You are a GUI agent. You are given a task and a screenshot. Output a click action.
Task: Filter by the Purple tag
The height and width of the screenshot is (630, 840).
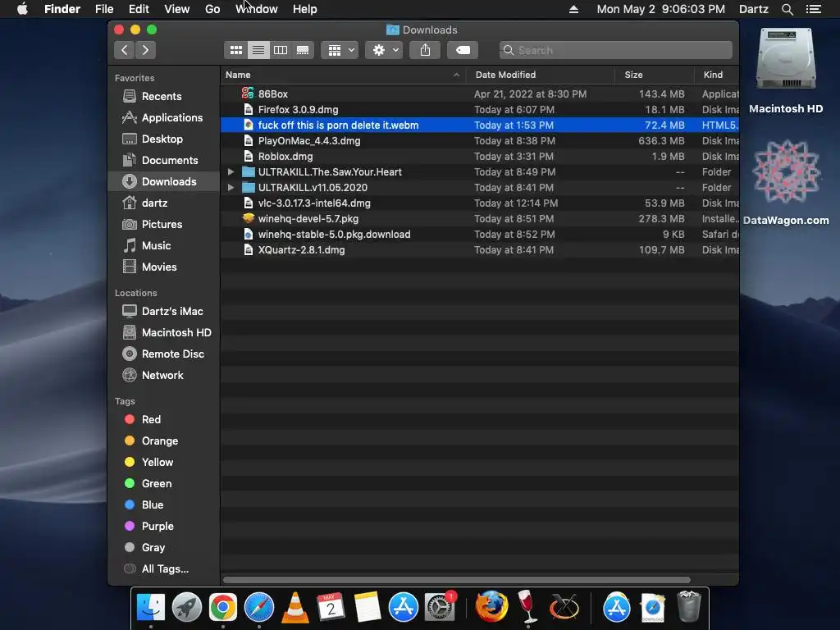coord(163,526)
